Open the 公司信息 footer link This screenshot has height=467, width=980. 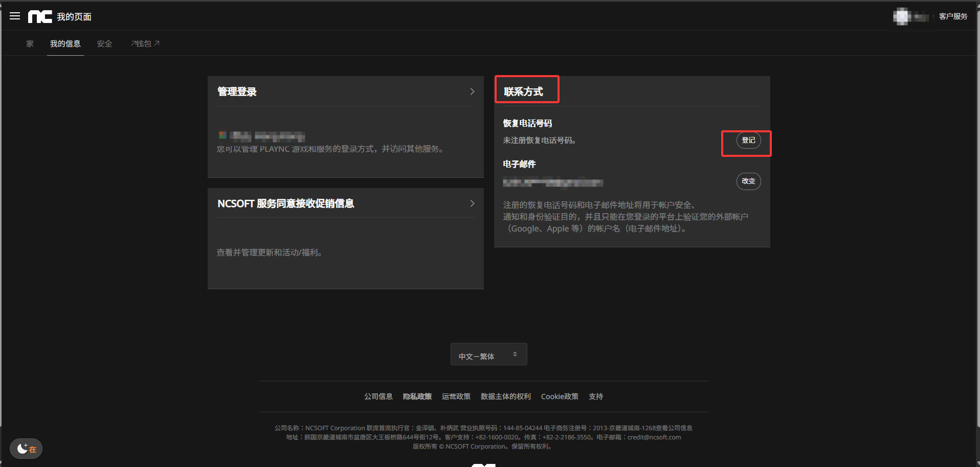pos(378,396)
